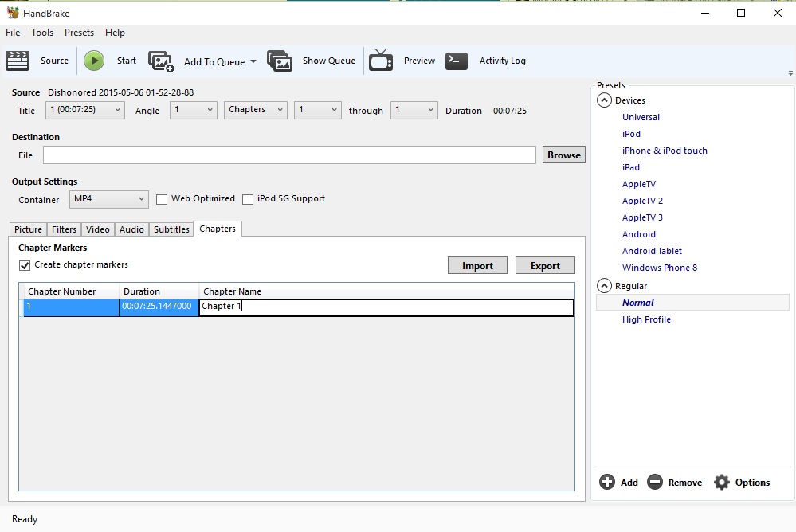Image resolution: width=796 pixels, height=532 pixels.
Task: Switch to the Audio tab
Action: tap(131, 229)
